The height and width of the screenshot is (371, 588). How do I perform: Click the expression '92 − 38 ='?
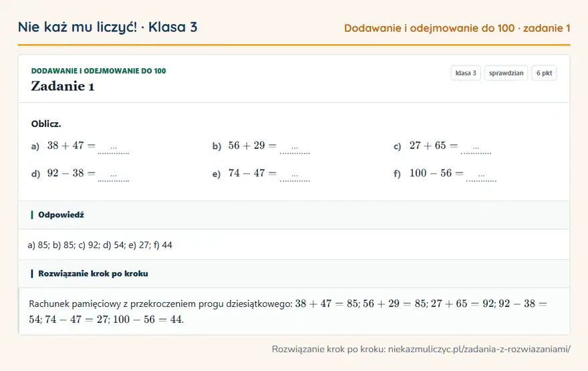pos(71,173)
